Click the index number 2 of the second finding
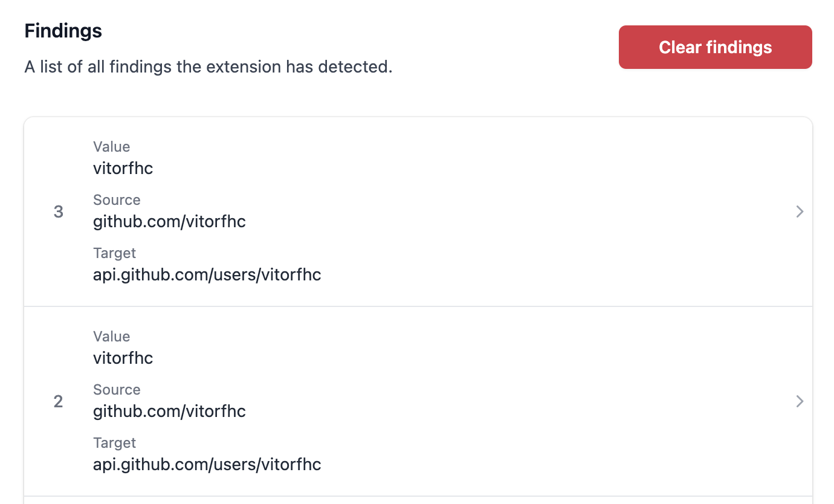Viewport: 834px width, 504px height. 59,402
